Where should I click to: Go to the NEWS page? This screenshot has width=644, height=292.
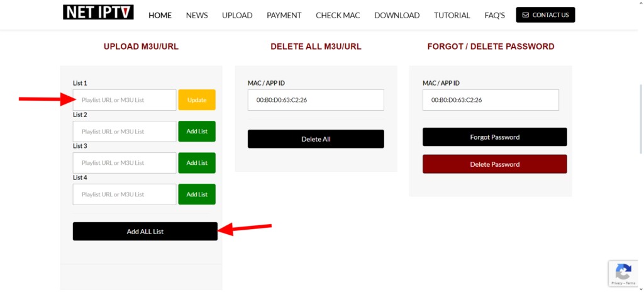197,15
